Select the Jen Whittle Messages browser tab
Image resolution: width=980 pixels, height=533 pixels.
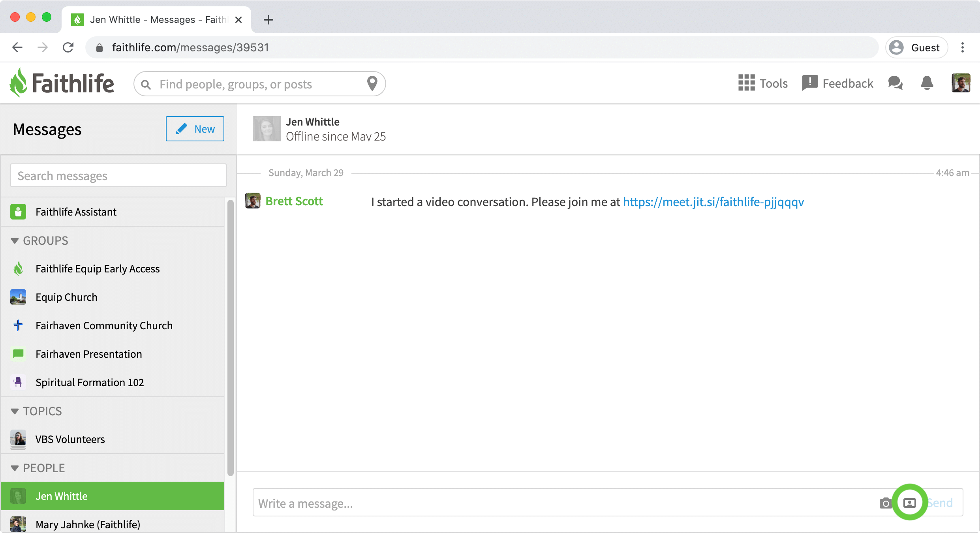(156, 20)
